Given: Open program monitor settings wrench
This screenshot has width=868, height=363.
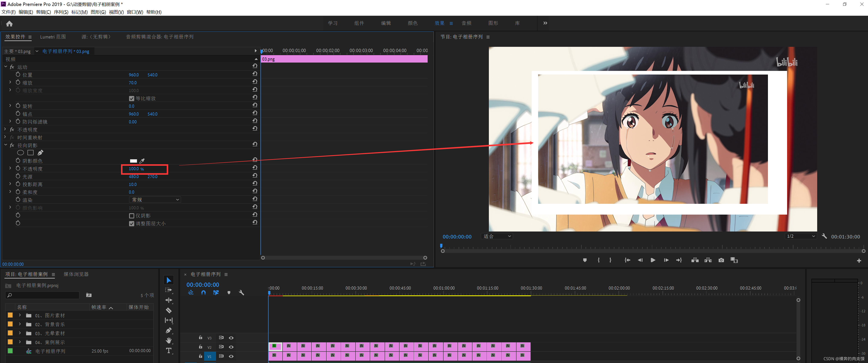Looking at the screenshot, I should pos(824,236).
